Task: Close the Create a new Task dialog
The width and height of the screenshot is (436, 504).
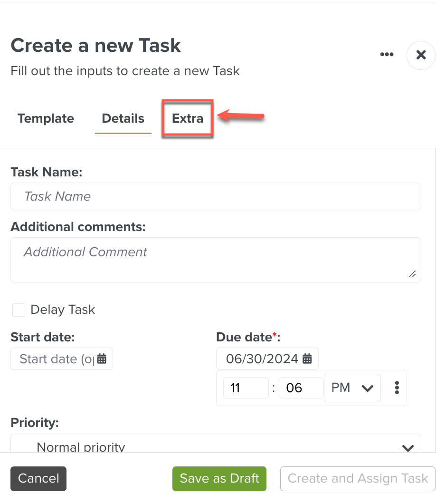Action: click(421, 55)
